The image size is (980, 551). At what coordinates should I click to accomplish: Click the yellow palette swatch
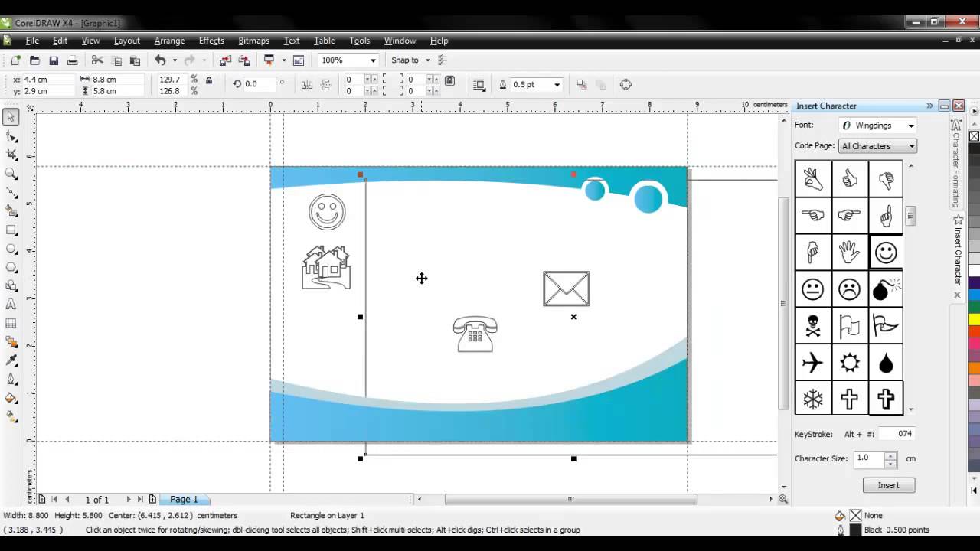coord(974,320)
